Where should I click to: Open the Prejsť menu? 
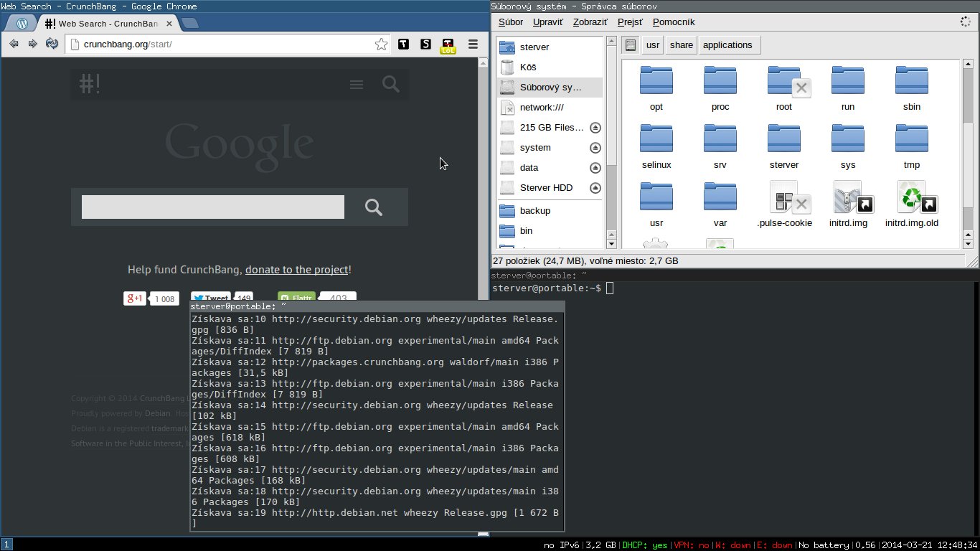(630, 22)
